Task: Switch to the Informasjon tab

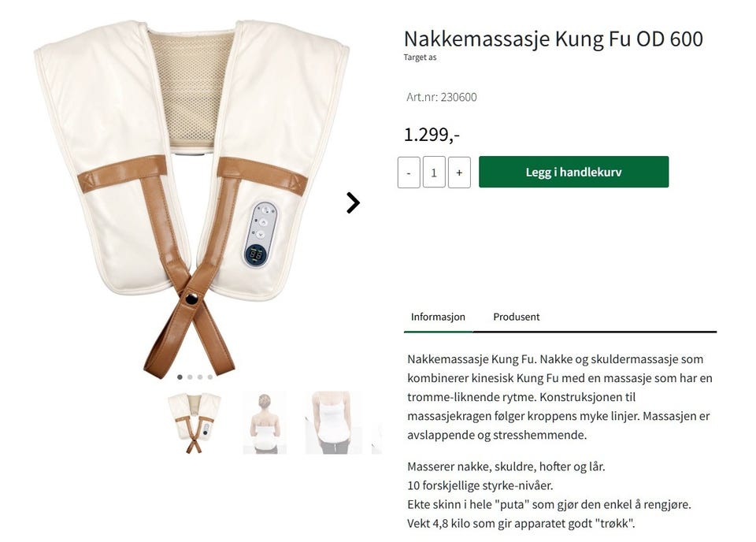Action: pyautogui.click(x=438, y=317)
